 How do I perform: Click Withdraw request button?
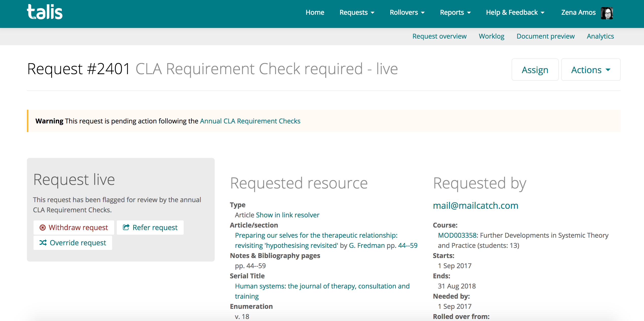pyautogui.click(x=74, y=228)
